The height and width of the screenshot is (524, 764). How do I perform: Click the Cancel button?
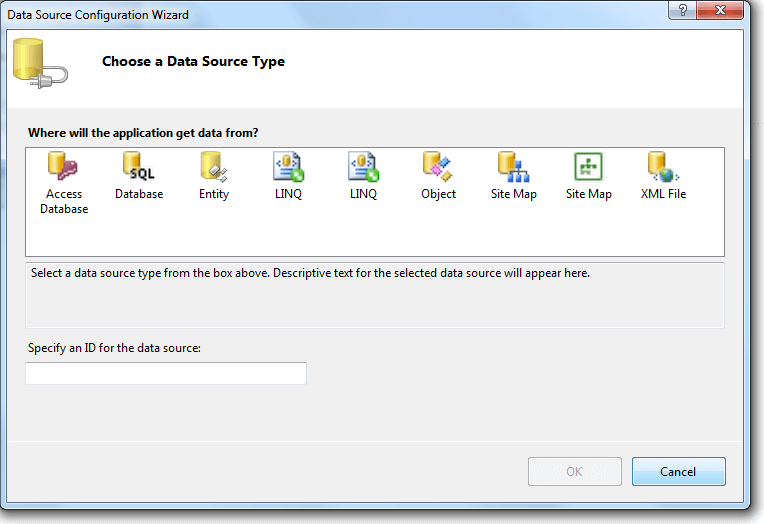point(678,471)
